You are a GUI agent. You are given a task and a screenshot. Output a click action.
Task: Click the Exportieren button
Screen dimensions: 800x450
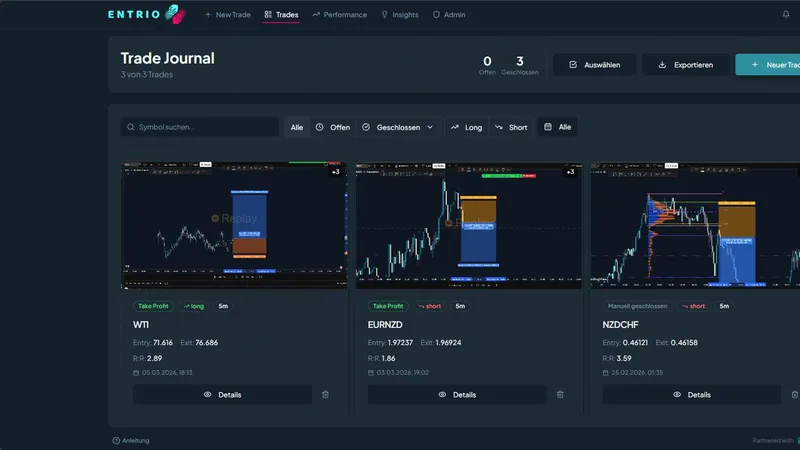tap(686, 65)
